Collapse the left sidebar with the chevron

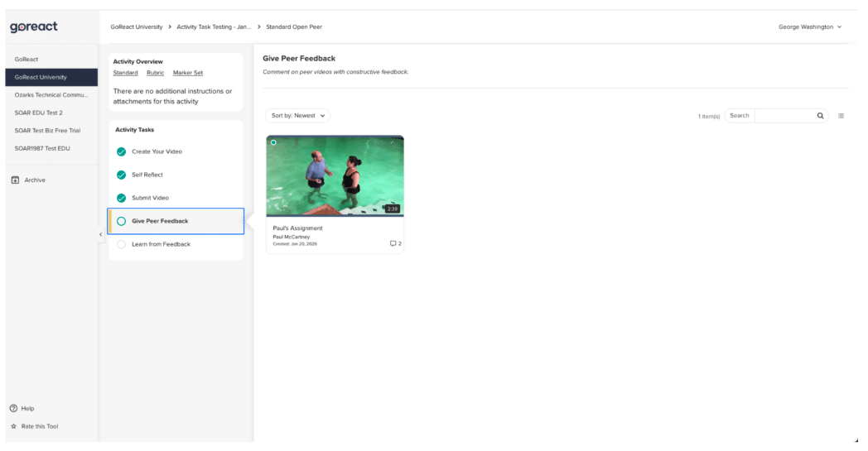100,235
